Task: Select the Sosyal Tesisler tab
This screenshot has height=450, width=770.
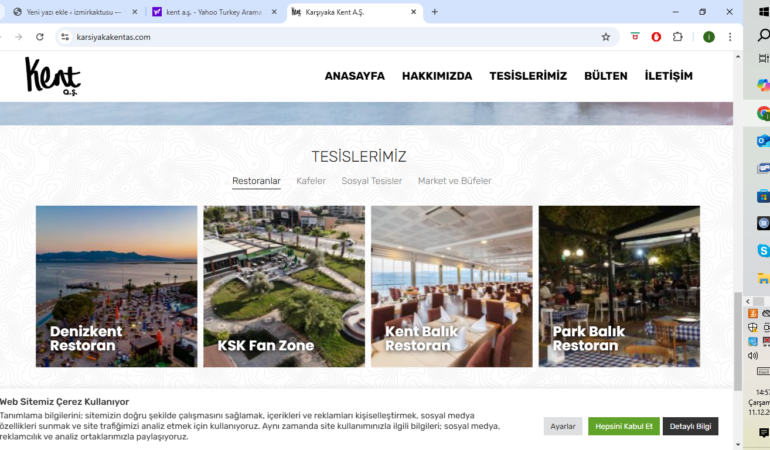Action: (372, 181)
